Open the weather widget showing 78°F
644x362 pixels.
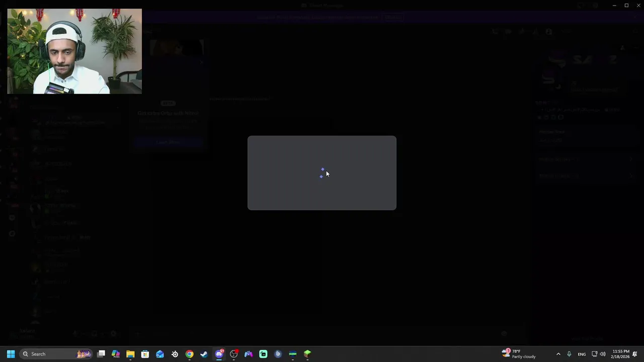519,354
